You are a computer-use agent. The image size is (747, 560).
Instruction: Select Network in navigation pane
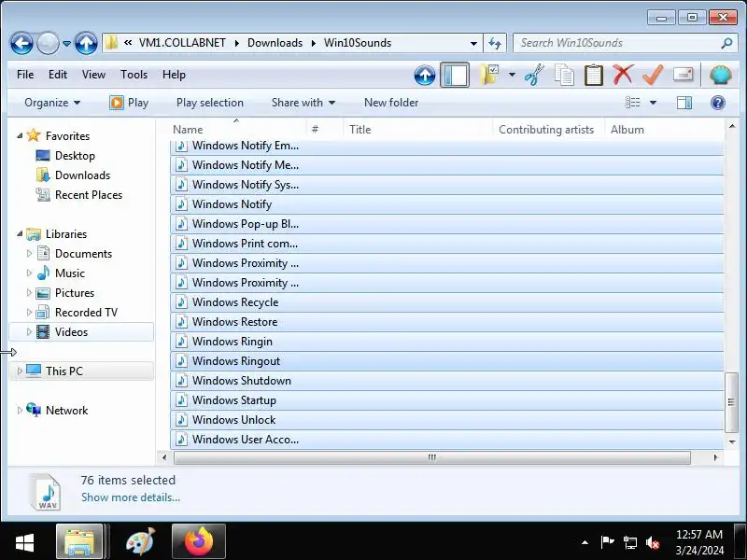click(66, 410)
